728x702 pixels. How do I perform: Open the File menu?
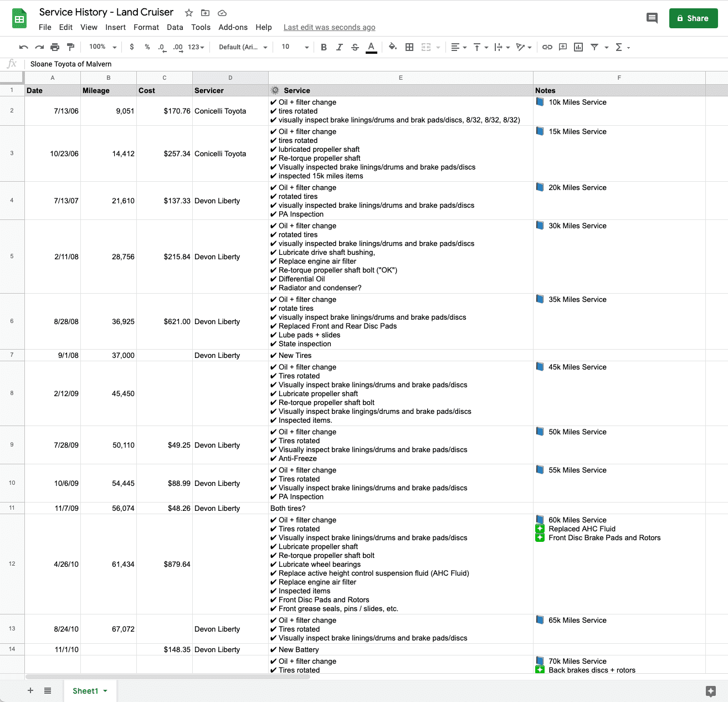point(45,27)
